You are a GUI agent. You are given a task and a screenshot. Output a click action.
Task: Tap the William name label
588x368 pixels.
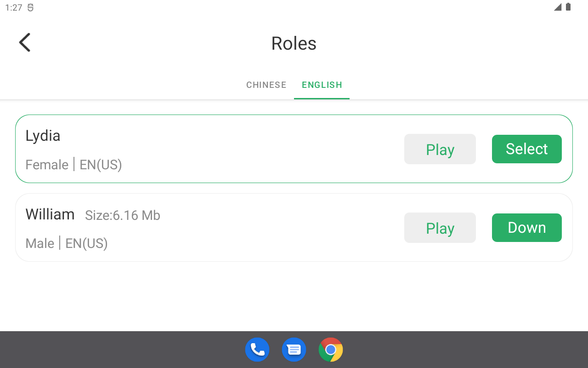coord(50,214)
